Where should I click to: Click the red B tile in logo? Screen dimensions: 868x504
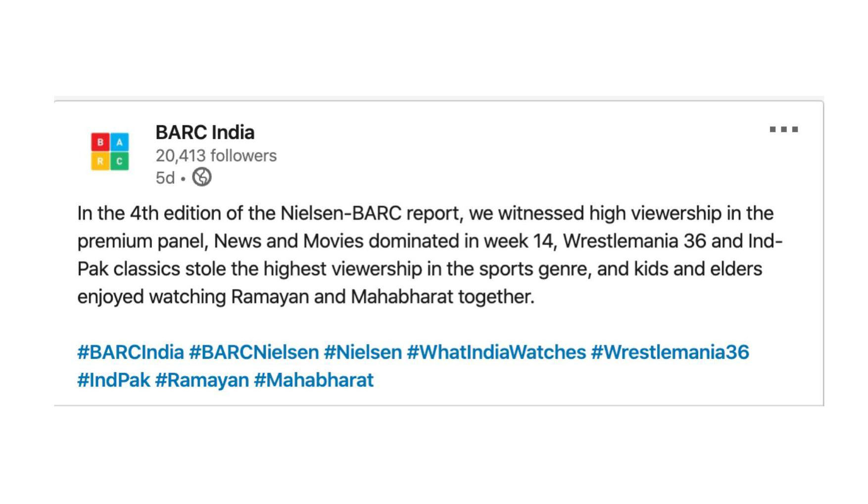pos(100,142)
